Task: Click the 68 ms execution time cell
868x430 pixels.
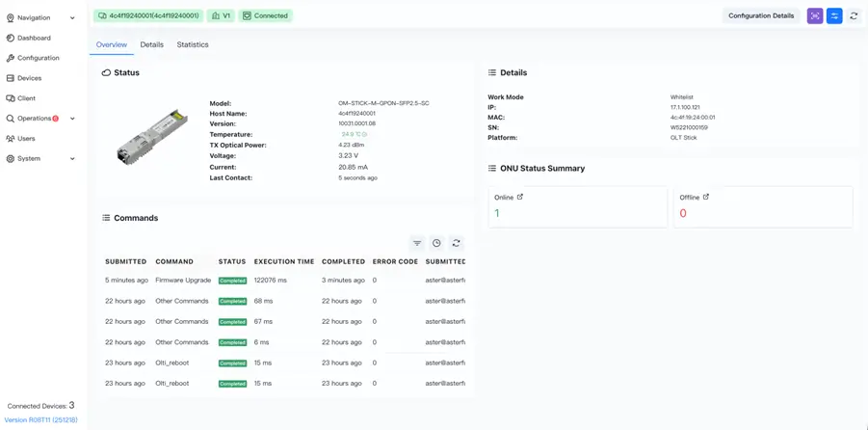Action: [264, 301]
